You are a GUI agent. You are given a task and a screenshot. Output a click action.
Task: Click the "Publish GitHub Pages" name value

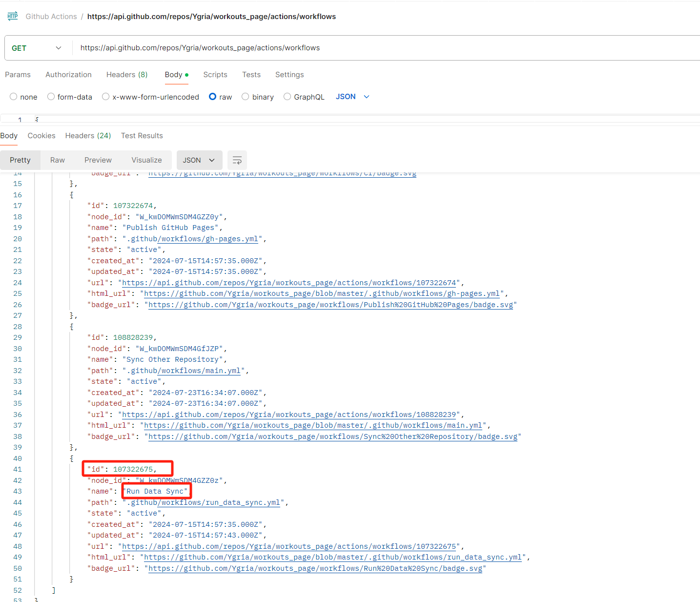[170, 228]
